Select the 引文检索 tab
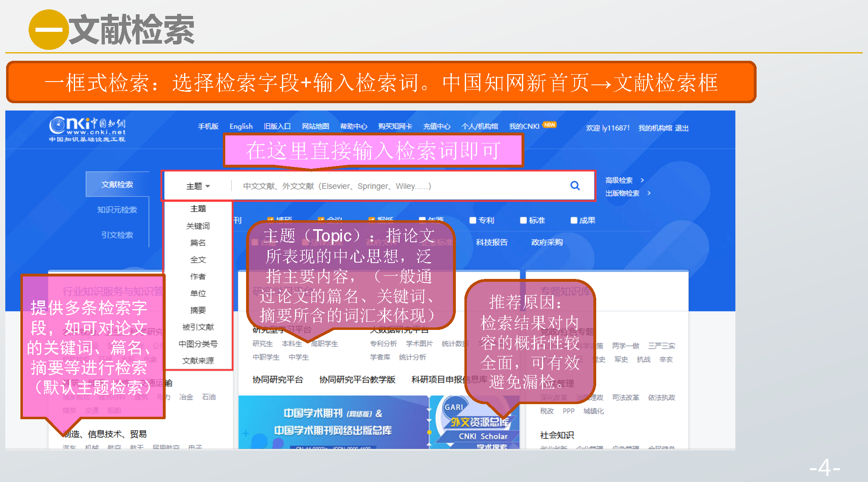Image resolution: width=868 pixels, height=482 pixels. [117, 235]
